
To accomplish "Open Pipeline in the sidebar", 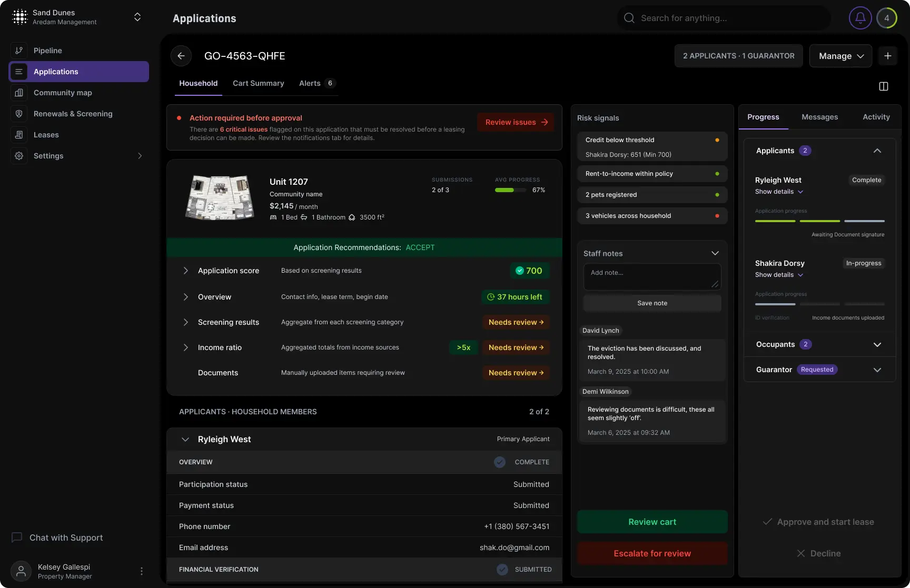I will 79,51.
